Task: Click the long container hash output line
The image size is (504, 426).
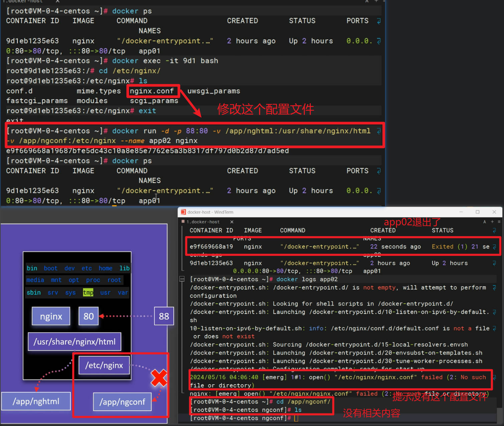Action: (147, 151)
